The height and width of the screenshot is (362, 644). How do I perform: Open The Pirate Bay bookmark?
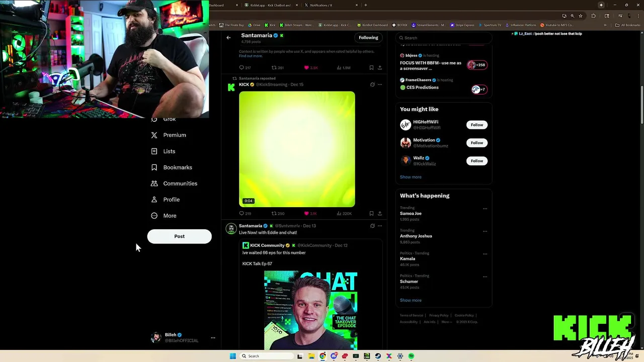[x=231, y=25]
